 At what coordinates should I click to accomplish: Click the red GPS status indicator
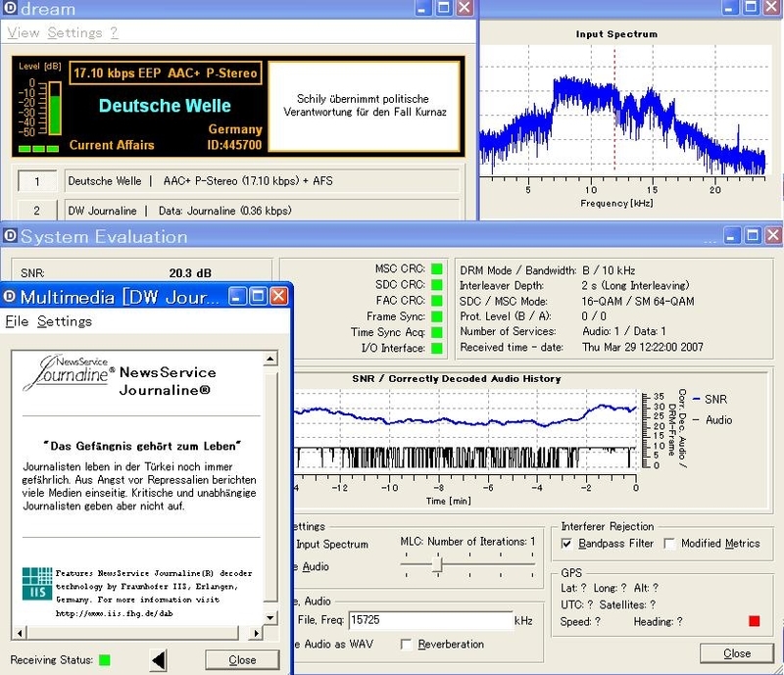tap(754, 621)
